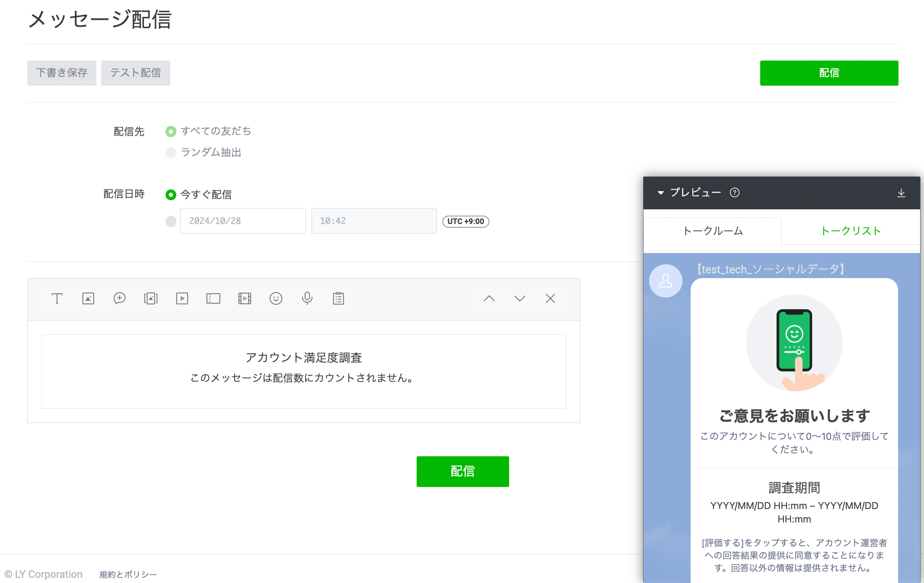This screenshot has width=924, height=583.
Task: Select the text message type icon
Action: [57, 298]
